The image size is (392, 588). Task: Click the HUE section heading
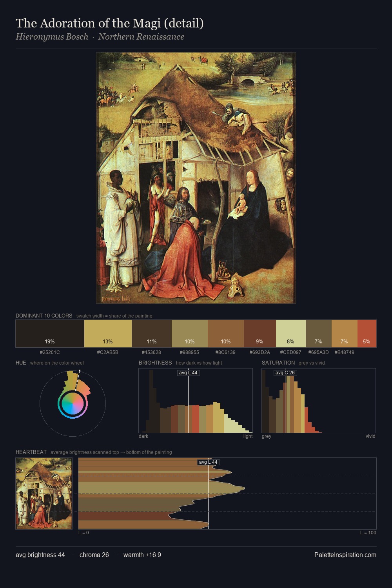pyautogui.click(x=21, y=363)
